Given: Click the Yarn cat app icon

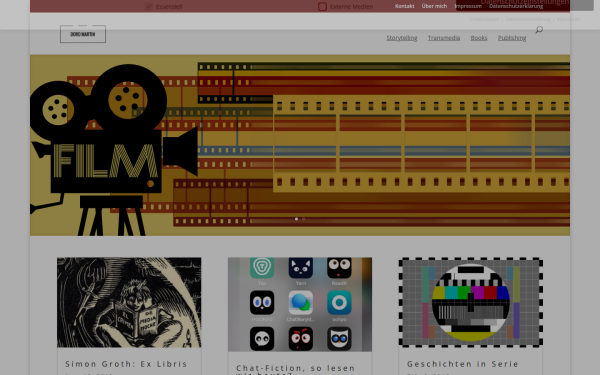Looking at the screenshot, I should 300,267.
